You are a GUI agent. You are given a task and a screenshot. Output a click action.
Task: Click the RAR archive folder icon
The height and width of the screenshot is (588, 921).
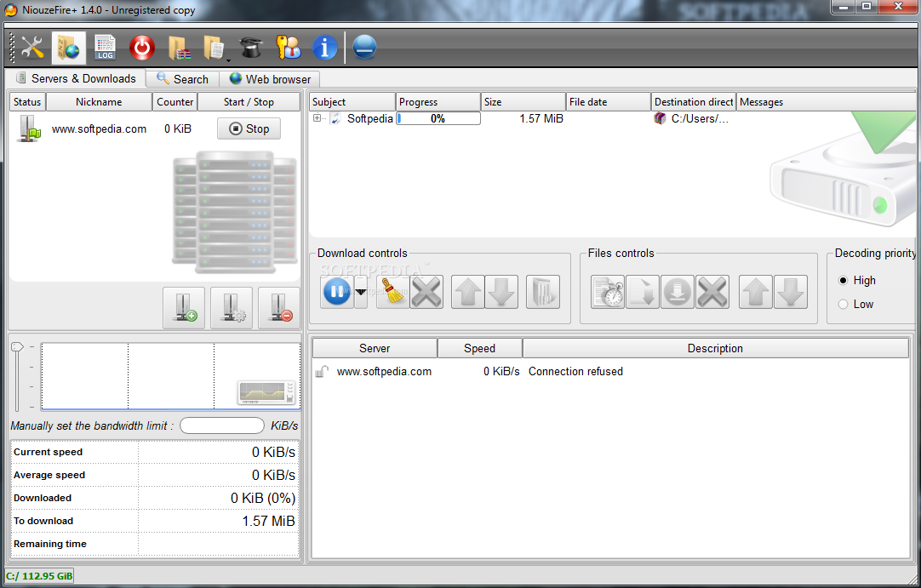(x=179, y=48)
